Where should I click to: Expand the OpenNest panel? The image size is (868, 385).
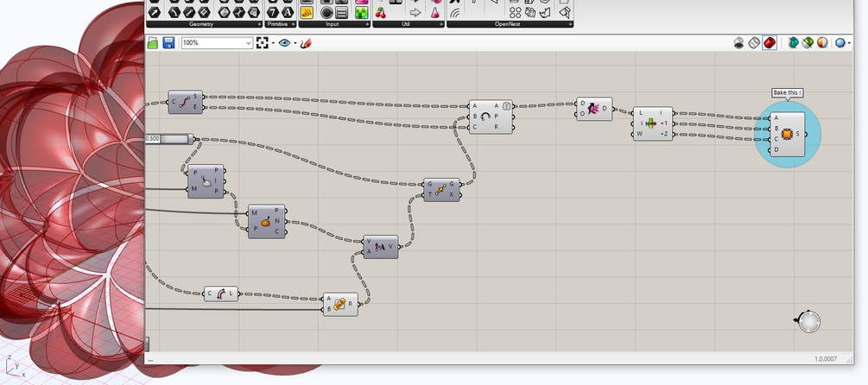coord(570,24)
